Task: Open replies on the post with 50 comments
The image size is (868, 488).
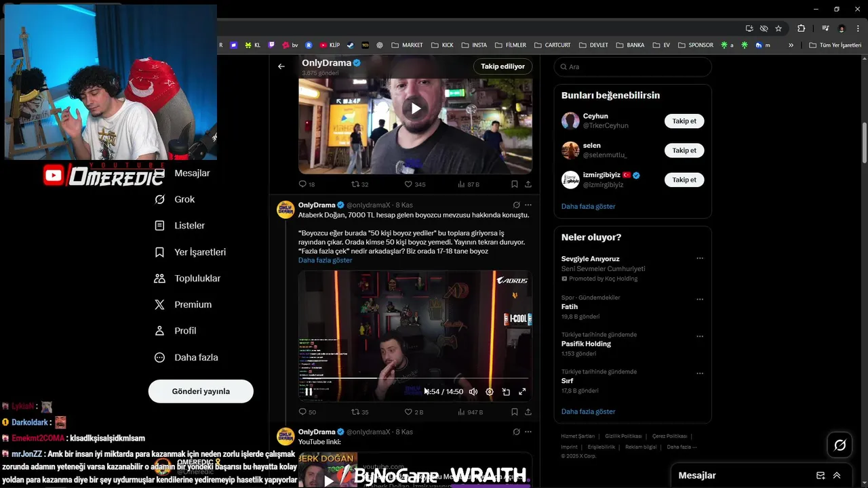Action: (x=307, y=412)
